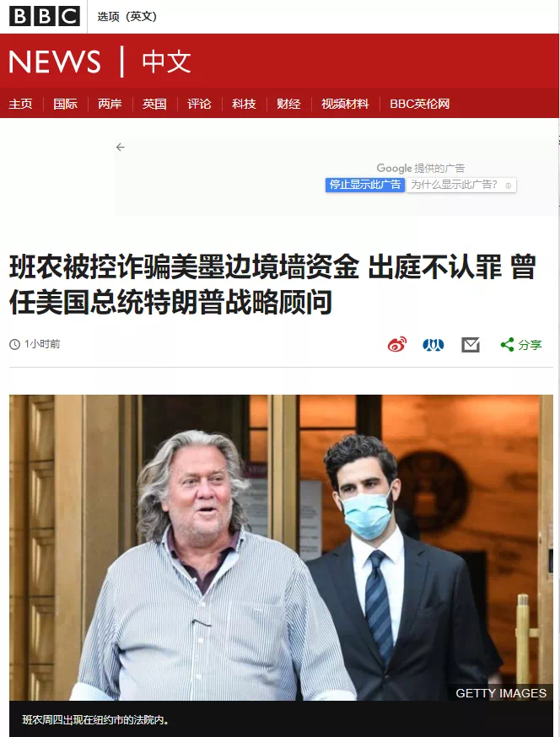Visit BBC英伦网 link
This screenshot has height=737, width=560.
pyautogui.click(x=419, y=104)
